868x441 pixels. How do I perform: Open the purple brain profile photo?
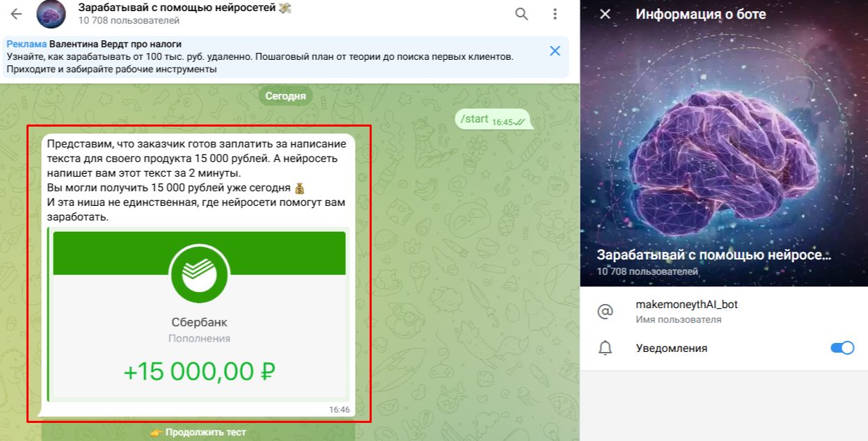coord(724,143)
